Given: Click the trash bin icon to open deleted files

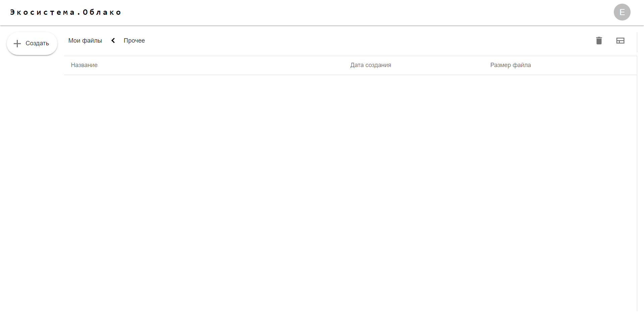Looking at the screenshot, I should coord(599,40).
